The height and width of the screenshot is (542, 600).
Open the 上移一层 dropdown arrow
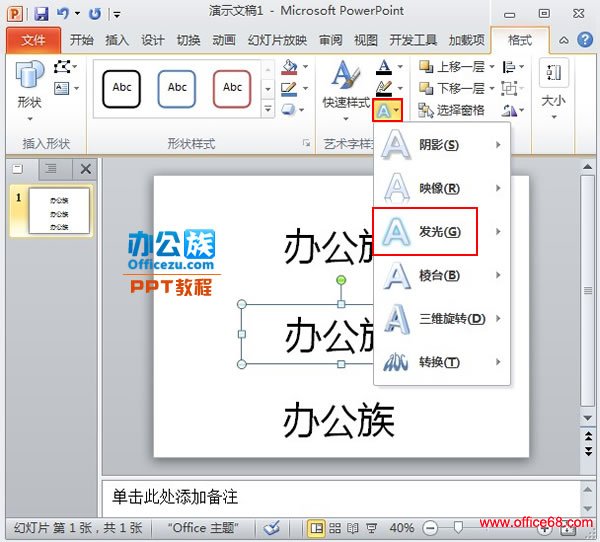coord(492,67)
